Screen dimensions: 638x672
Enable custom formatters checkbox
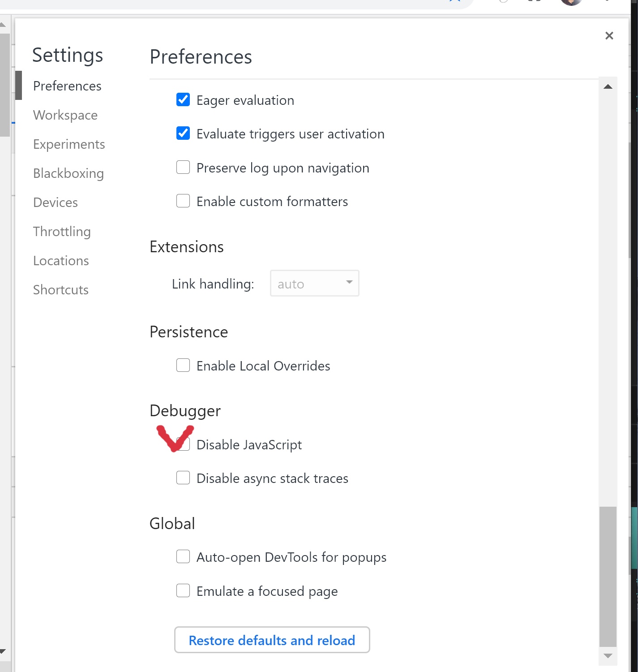coord(183,201)
